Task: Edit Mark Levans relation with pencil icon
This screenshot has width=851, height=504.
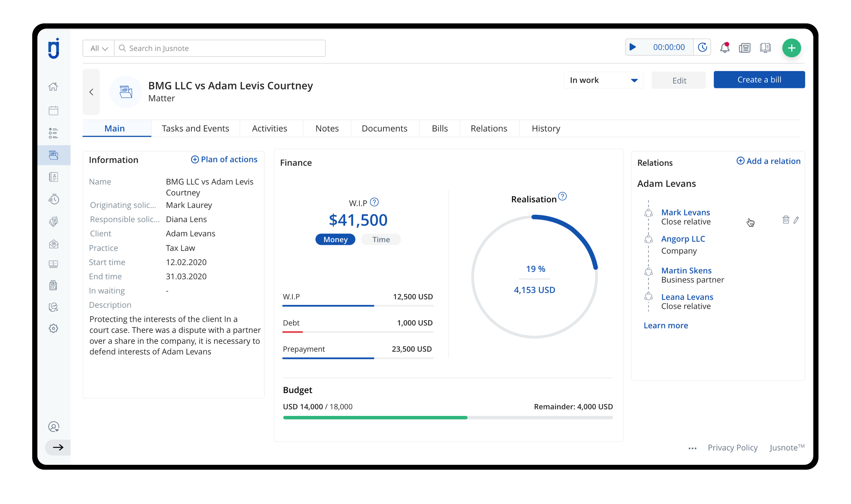Action: coord(796,220)
